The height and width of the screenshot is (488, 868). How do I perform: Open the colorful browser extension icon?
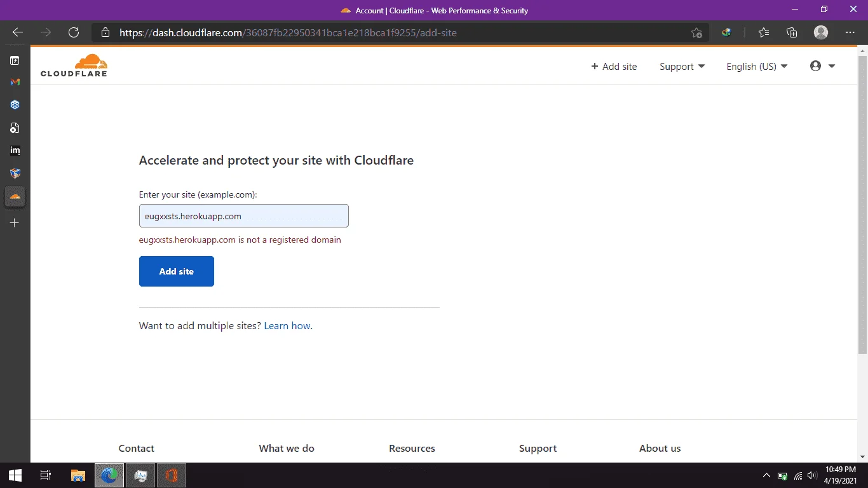click(x=727, y=32)
